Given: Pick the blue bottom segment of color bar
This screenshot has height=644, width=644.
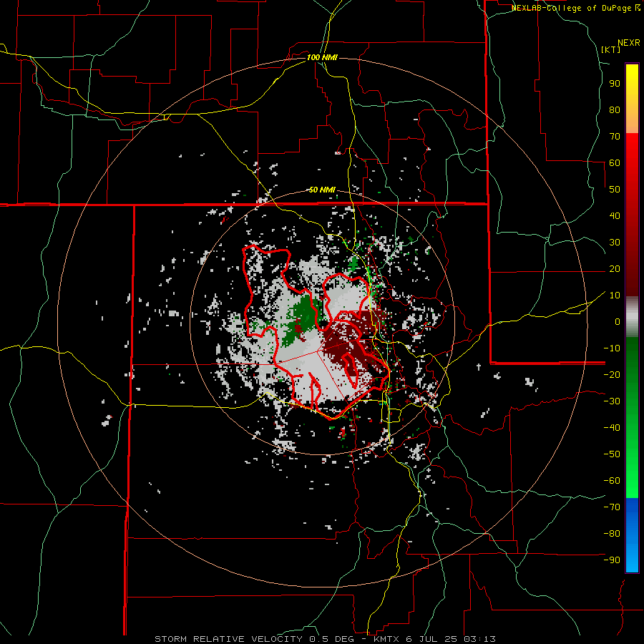Looking at the screenshot, I should 632,535.
